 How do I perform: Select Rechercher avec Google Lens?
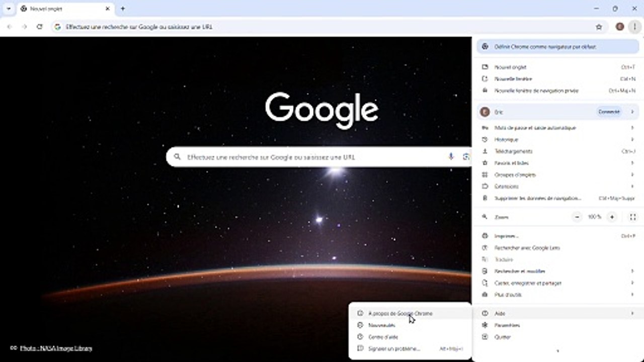click(557, 247)
